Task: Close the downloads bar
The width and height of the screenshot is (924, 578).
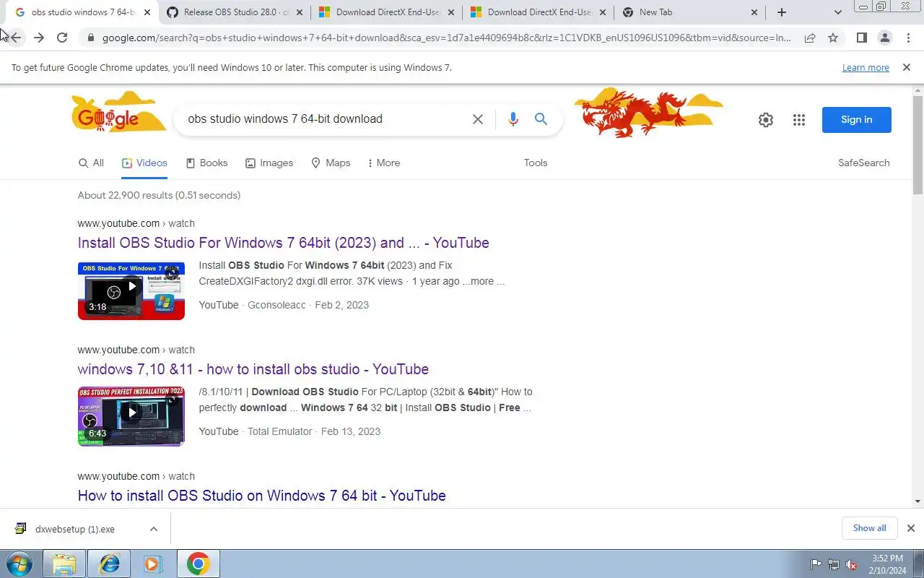Action: pos(910,528)
